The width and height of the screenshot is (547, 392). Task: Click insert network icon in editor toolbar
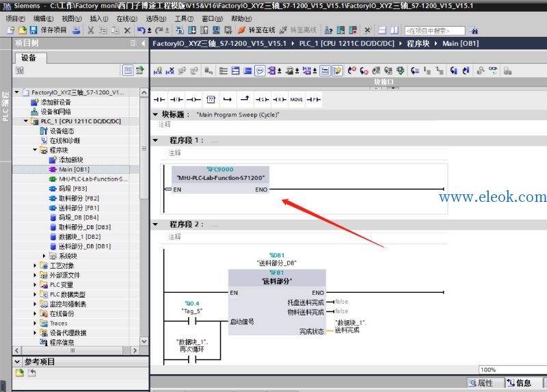(x=158, y=71)
